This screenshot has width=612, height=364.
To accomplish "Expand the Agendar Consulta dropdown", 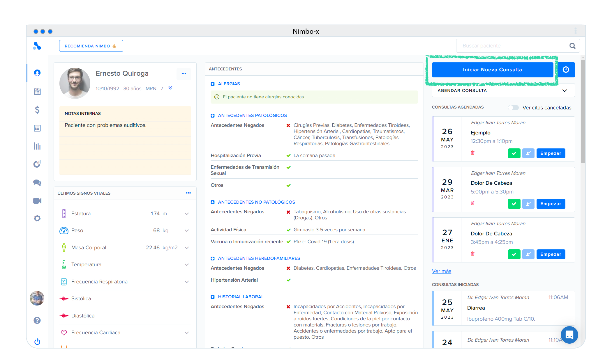I will tap(564, 90).
